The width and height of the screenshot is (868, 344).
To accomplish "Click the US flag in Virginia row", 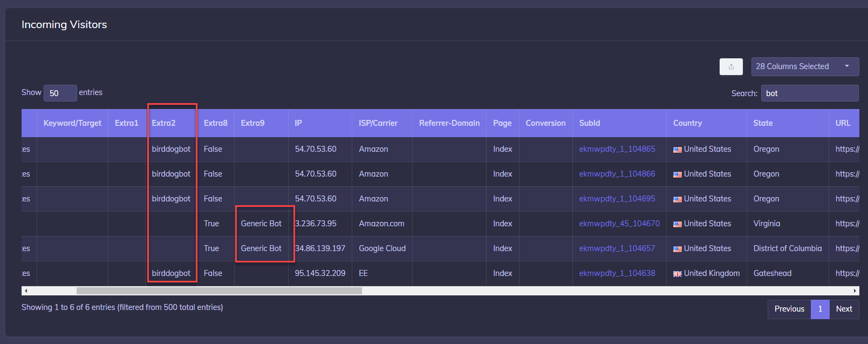I will [677, 224].
